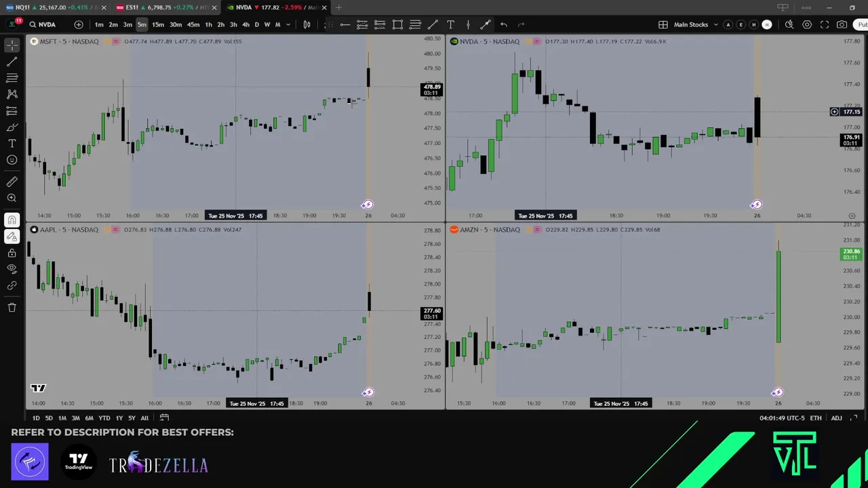Switch to 2m timeframe
Viewport: 868px width, 488px height.
tap(113, 24)
